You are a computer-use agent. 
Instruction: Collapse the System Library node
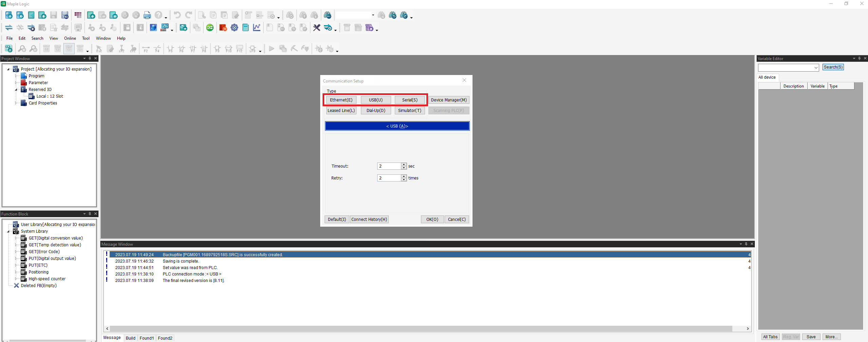[x=8, y=231]
